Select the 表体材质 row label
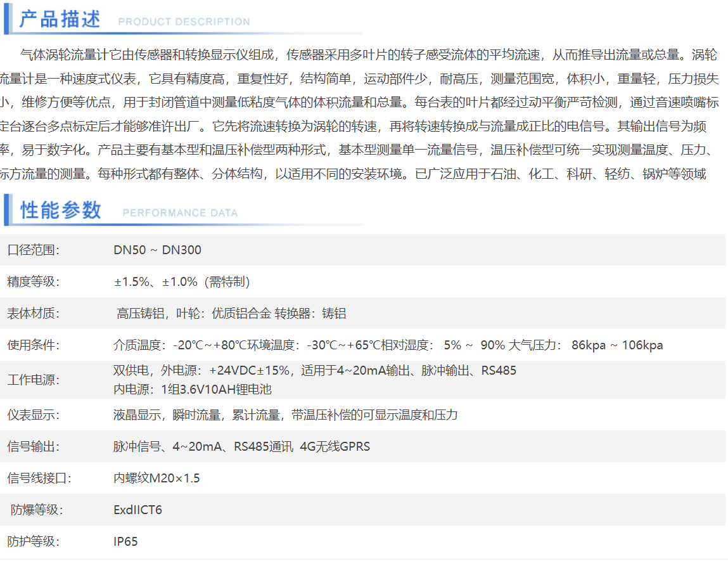728x561 pixels. [x=33, y=313]
